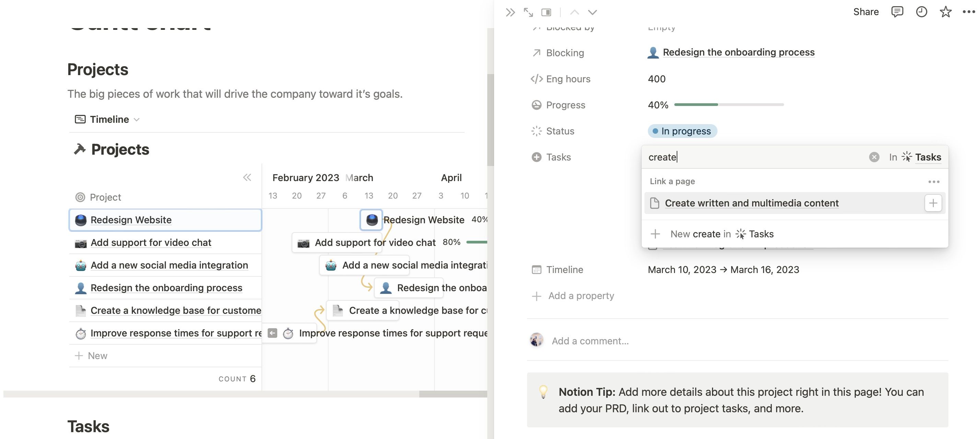The image size is (980, 439).
Task: Open the Link a page options menu
Action: point(934,182)
